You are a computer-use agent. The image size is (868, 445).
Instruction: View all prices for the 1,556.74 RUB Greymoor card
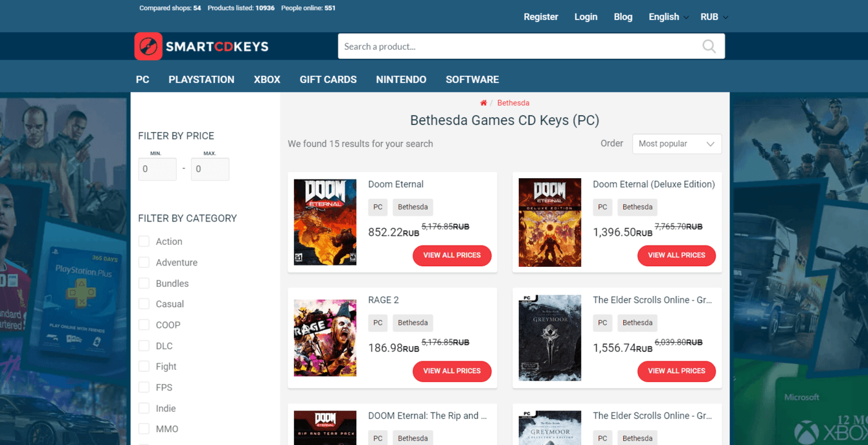676,371
